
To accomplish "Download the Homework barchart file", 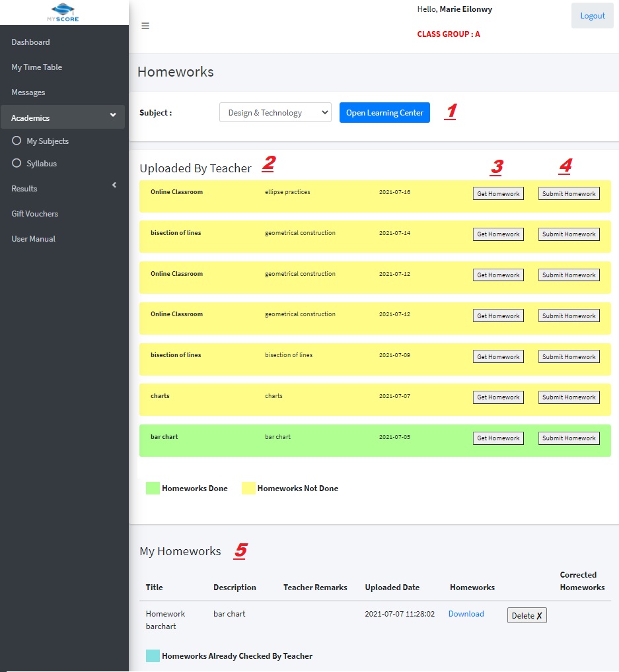I will (466, 614).
